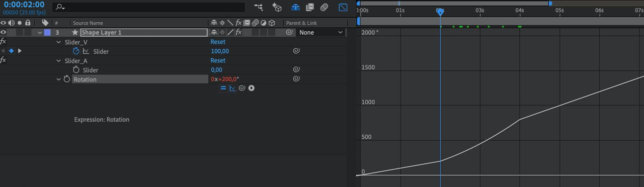The width and height of the screenshot is (644, 187).
Task: Toggle Shape Layer 1 shy switch
Action: coord(214,32)
